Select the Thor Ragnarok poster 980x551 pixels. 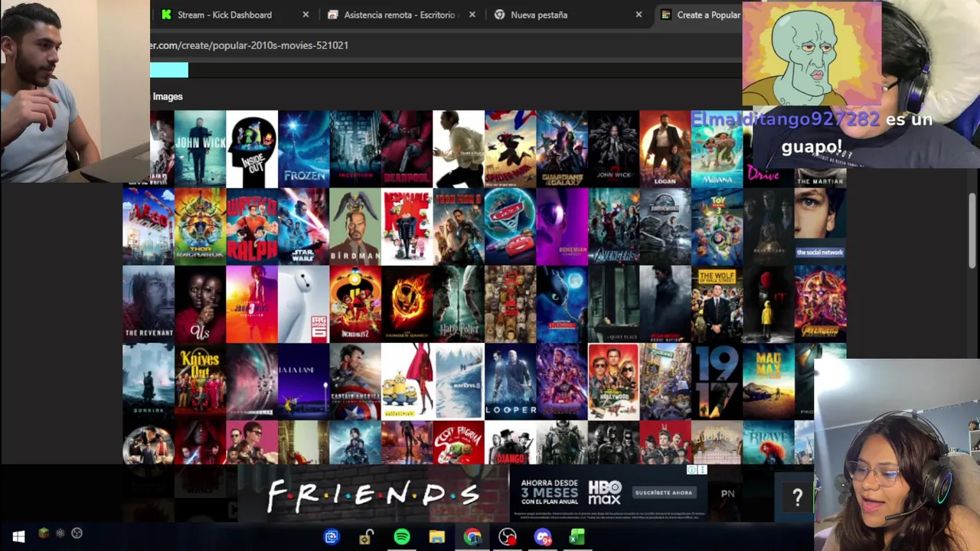200,227
